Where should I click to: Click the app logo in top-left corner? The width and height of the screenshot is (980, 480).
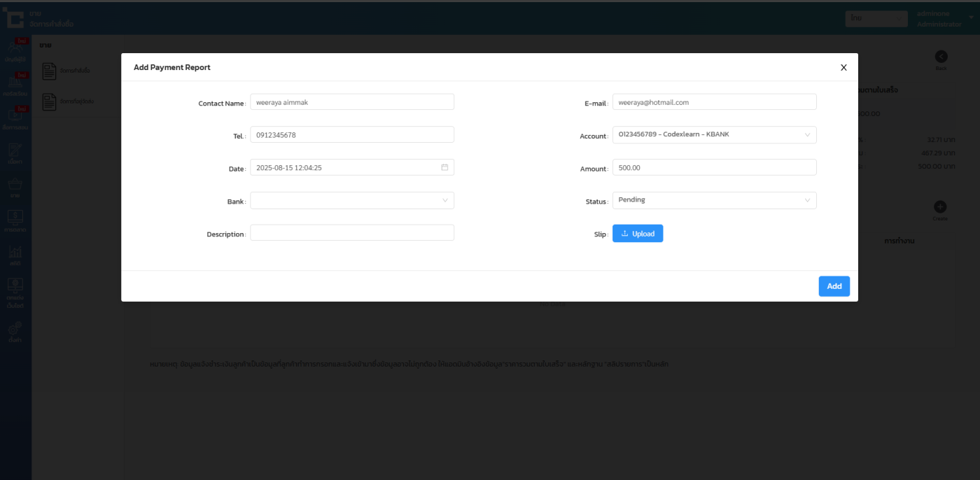[15, 19]
